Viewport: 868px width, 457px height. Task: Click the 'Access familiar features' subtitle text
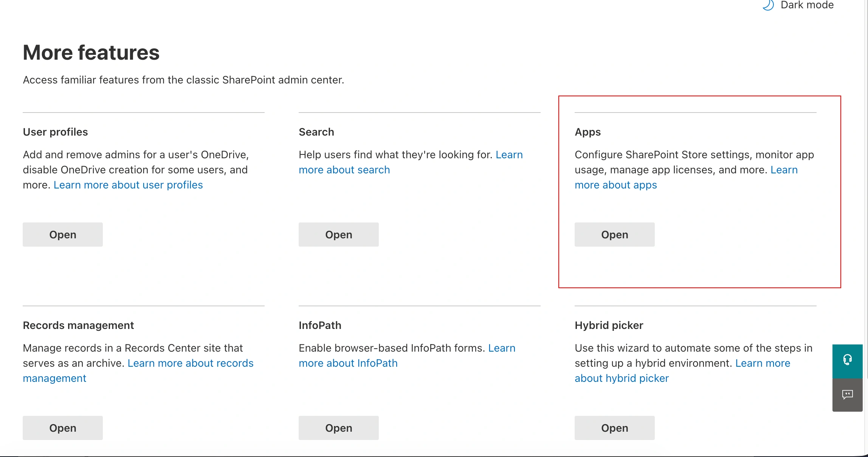(183, 80)
